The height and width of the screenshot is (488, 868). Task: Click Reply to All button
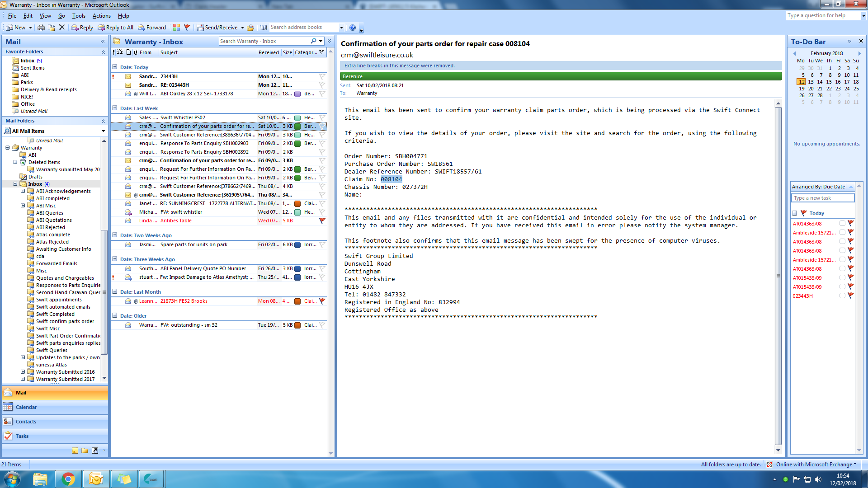(116, 28)
